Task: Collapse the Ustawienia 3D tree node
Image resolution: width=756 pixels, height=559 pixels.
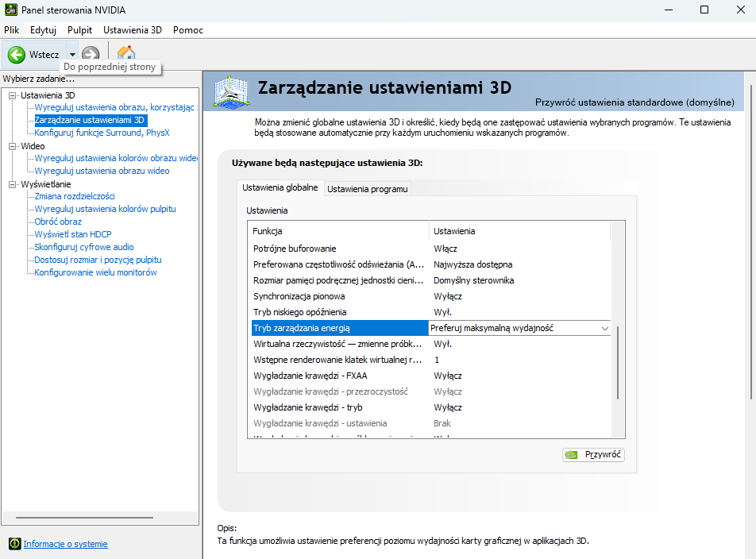Action: coord(13,95)
